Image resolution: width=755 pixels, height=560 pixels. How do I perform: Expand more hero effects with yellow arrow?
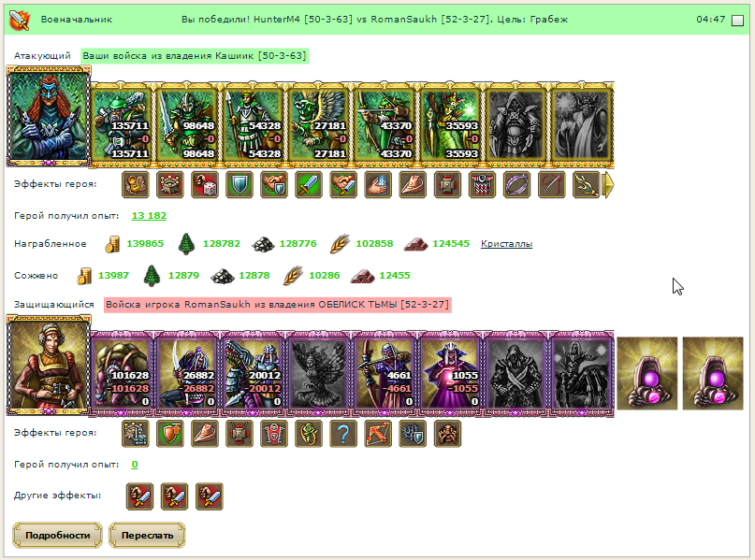click(x=609, y=185)
